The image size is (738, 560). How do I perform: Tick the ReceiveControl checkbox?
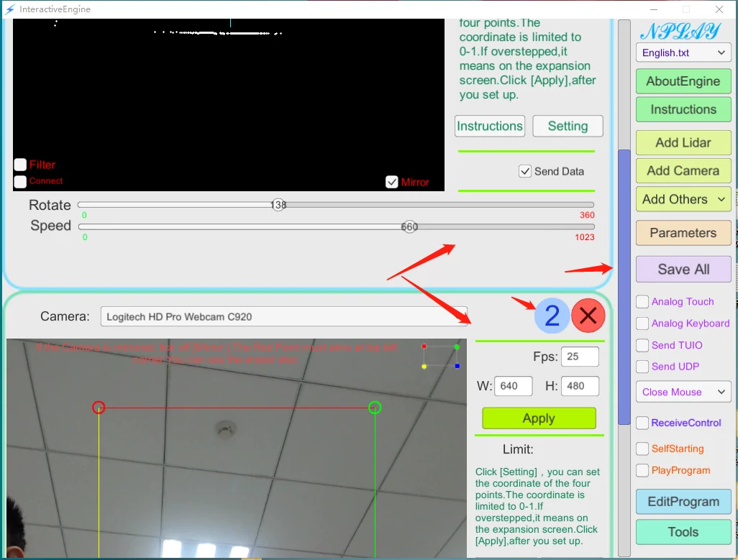[x=642, y=423]
